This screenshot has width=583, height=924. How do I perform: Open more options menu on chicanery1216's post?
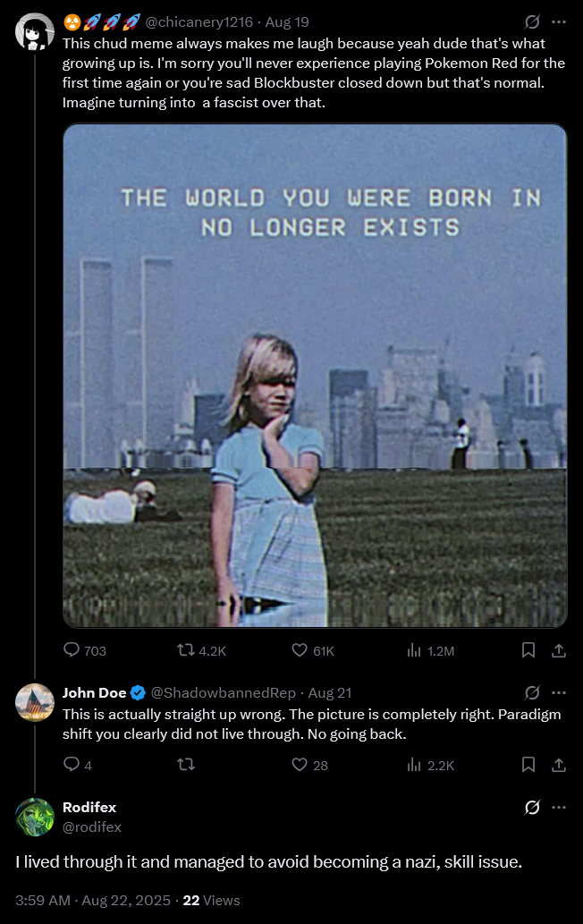point(558,21)
